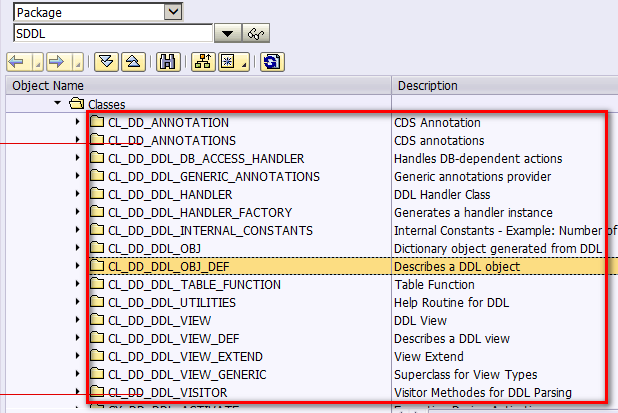Expand the CL_DD_ANNOTATION node
Screen dimensions: 618x413
coord(78,122)
